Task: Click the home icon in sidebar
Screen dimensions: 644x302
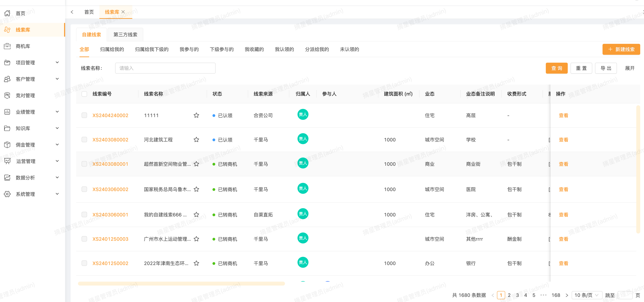Action: pyautogui.click(x=7, y=13)
